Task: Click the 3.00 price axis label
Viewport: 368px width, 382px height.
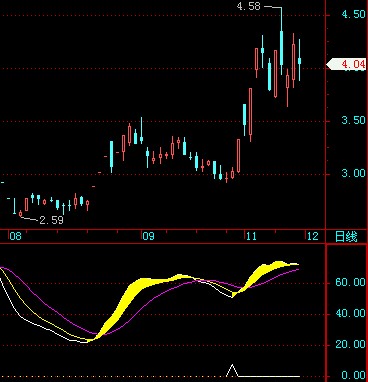Action: coord(353,173)
